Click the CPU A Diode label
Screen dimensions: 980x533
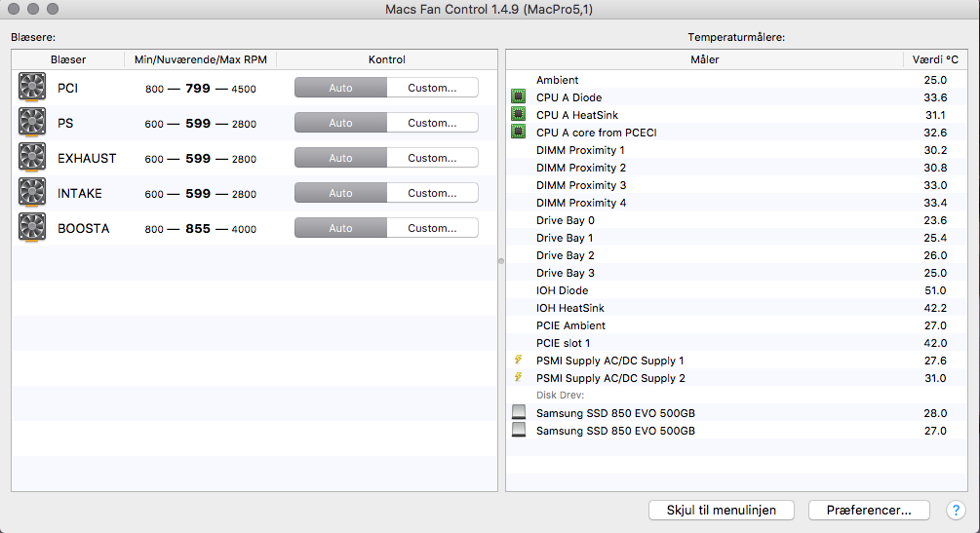568,96
